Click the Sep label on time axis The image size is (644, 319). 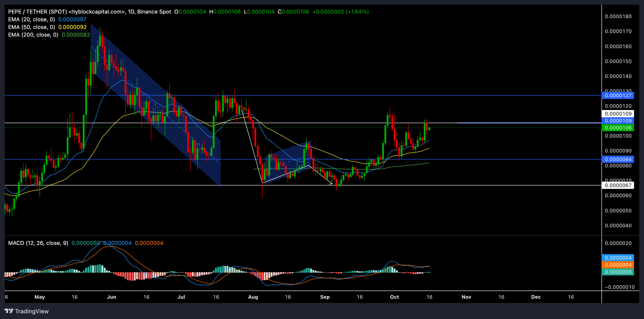pyautogui.click(x=325, y=297)
